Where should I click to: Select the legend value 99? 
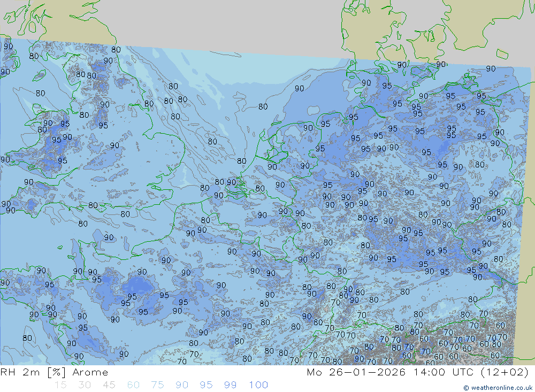(231, 385)
